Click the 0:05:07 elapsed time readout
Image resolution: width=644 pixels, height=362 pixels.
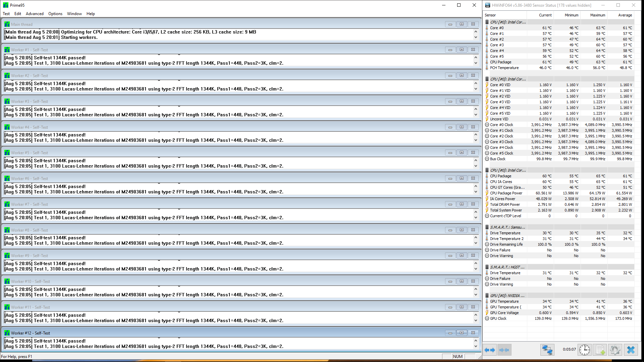pos(569,350)
